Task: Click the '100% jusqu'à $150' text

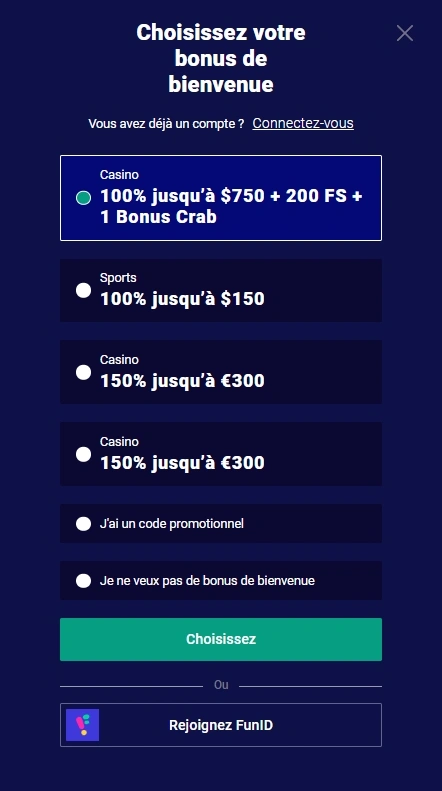Action: point(182,299)
